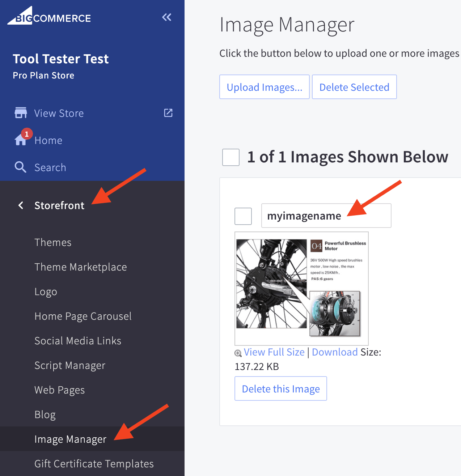This screenshot has width=461, height=476.
Task: Click the BigCommerce logo
Action: (49, 16)
